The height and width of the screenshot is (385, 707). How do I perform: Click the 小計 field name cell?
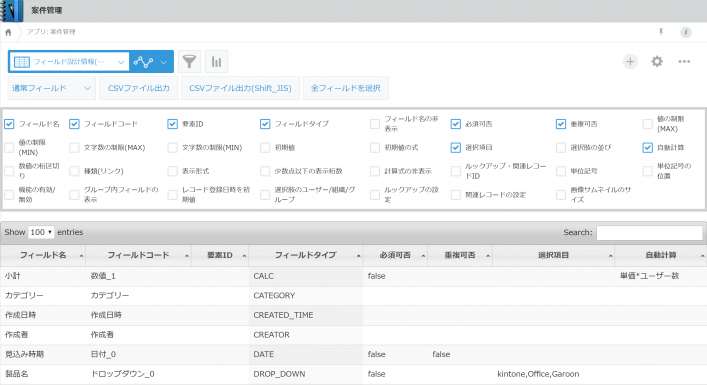pos(43,276)
